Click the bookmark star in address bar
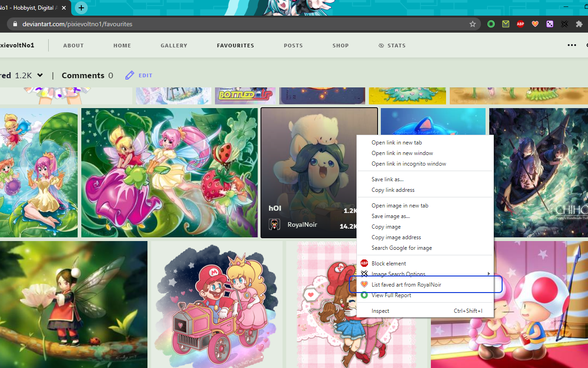 coord(472,24)
